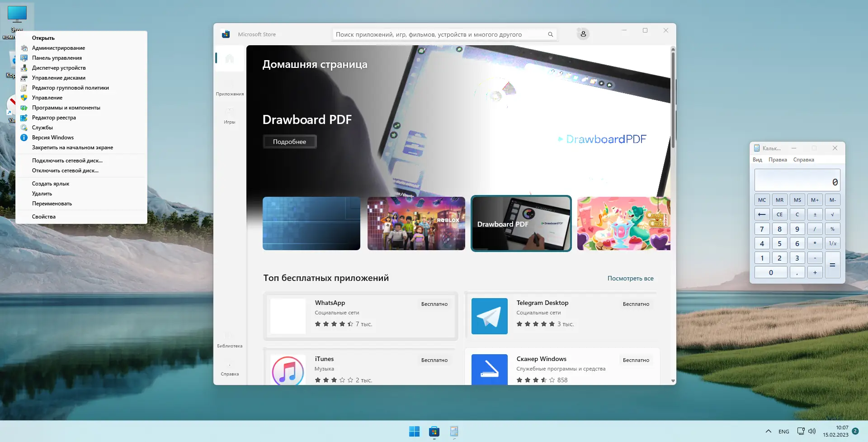Select Программы и компоненты menu entry
Screen dimensions: 868x442
[x=81, y=108]
